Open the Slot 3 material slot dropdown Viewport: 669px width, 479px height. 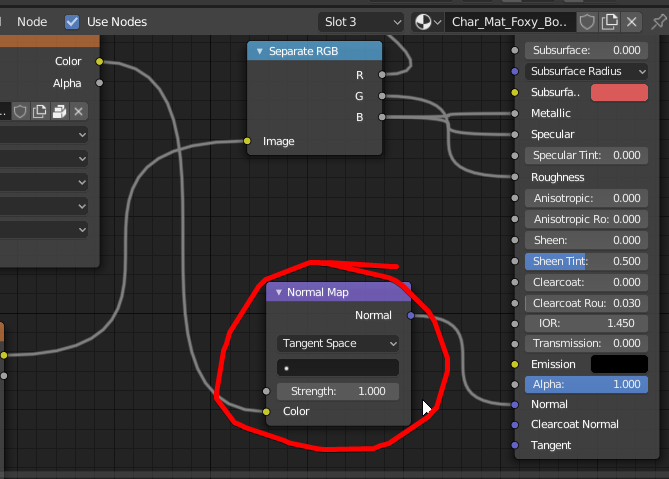(x=361, y=22)
